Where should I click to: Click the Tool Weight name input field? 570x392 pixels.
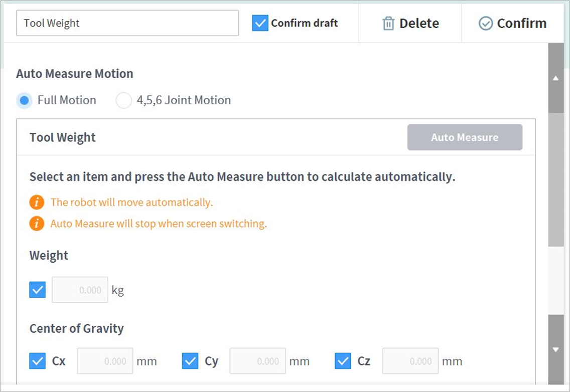pos(127,23)
